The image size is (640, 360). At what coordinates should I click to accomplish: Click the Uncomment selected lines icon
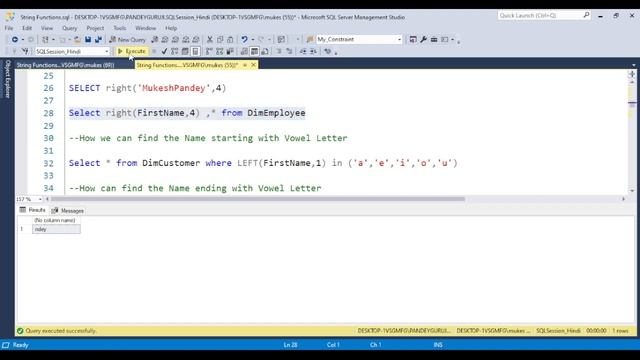[289, 51]
